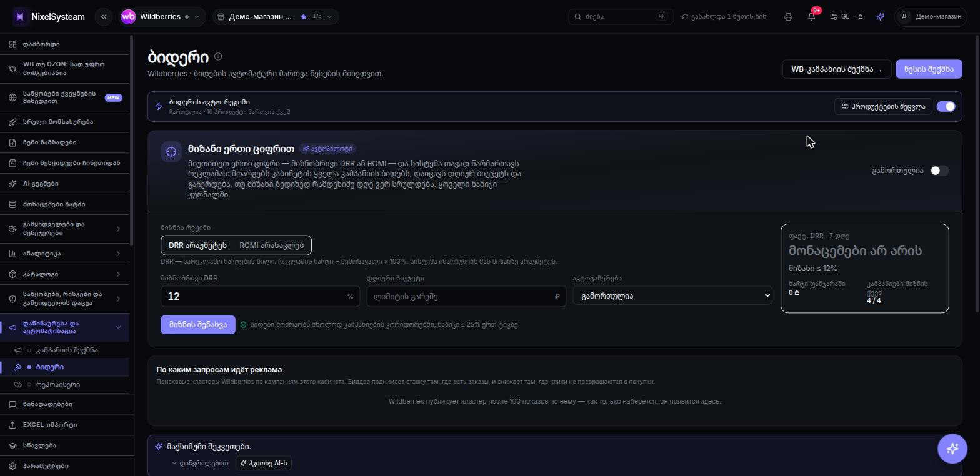The height and width of the screenshot is (476, 980).
Task: Click the 4 / 4 campaigns value
Action: pos(874,300)
